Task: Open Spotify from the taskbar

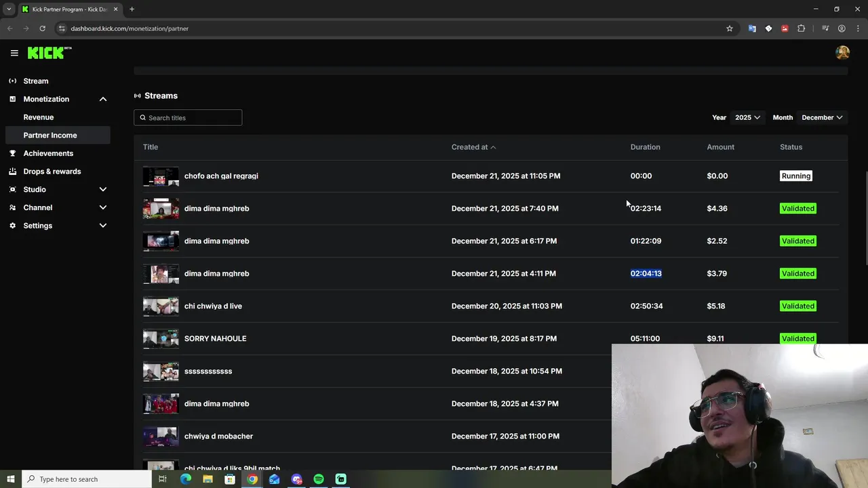Action: click(x=319, y=479)
